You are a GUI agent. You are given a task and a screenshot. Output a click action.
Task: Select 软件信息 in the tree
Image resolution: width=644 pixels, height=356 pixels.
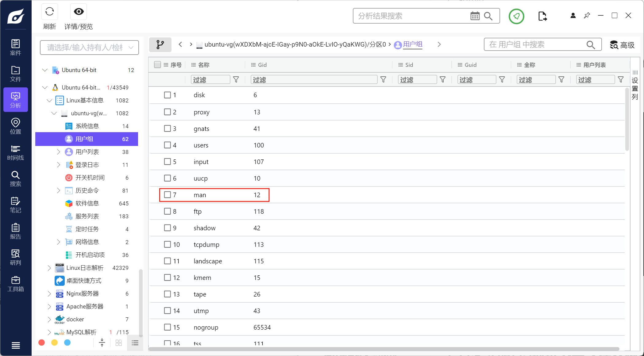pyautogui.click(x=87, y=204)
